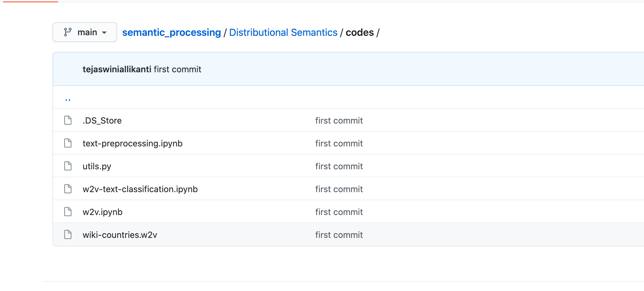Open the commit message for utils.py
Viewport: 644px width, 291px height.
coord(339,166)
